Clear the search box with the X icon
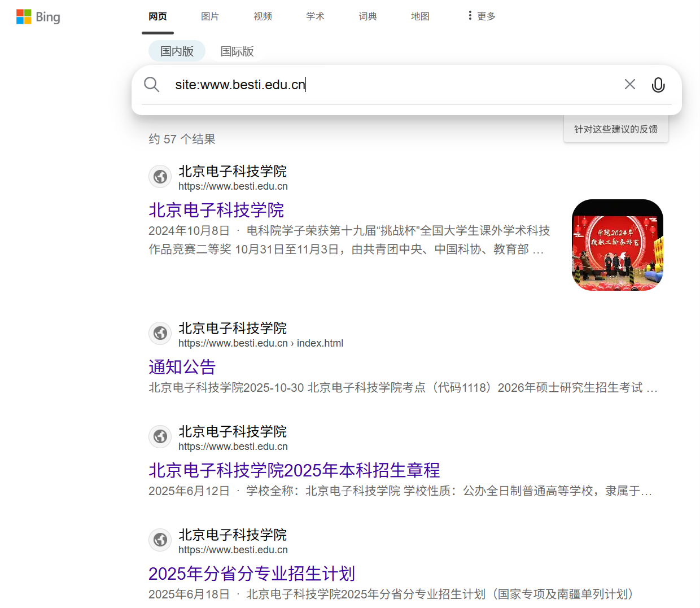 [x=630, y=84]
